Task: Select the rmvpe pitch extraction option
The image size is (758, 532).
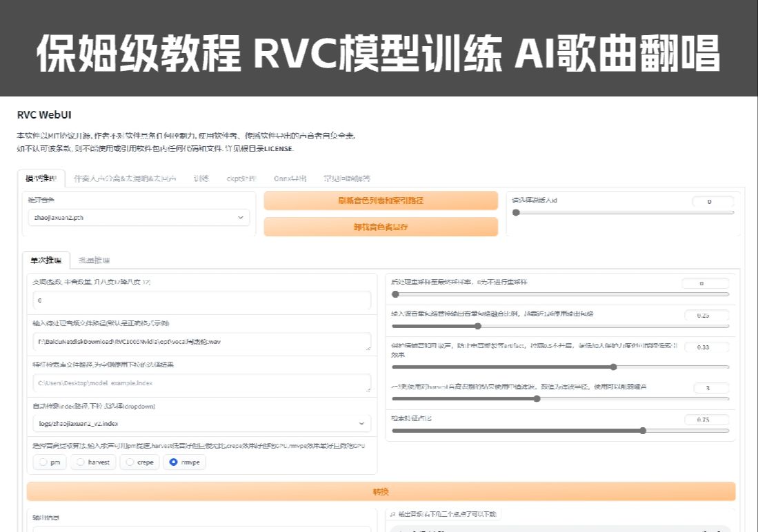Action: point(185,462)
